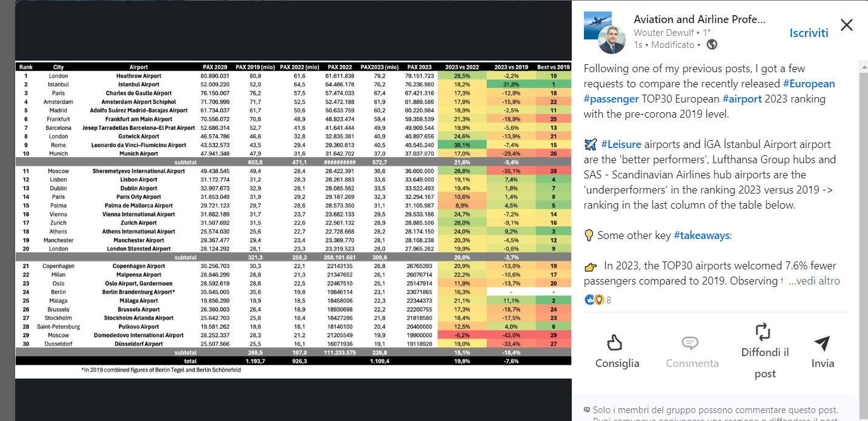
Task: Click Brussels Airport in the table
Action: point(138,309)
